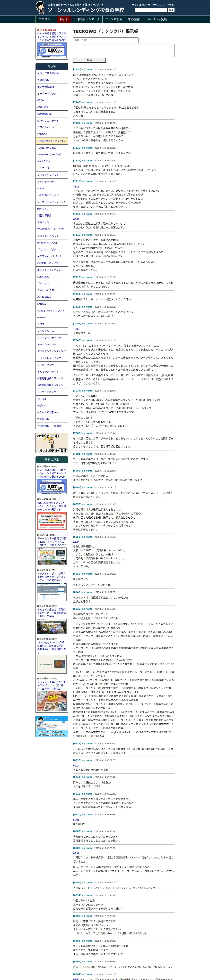Open the maneo board link
This screenshot has width=210, height=980.
[52, 317]
